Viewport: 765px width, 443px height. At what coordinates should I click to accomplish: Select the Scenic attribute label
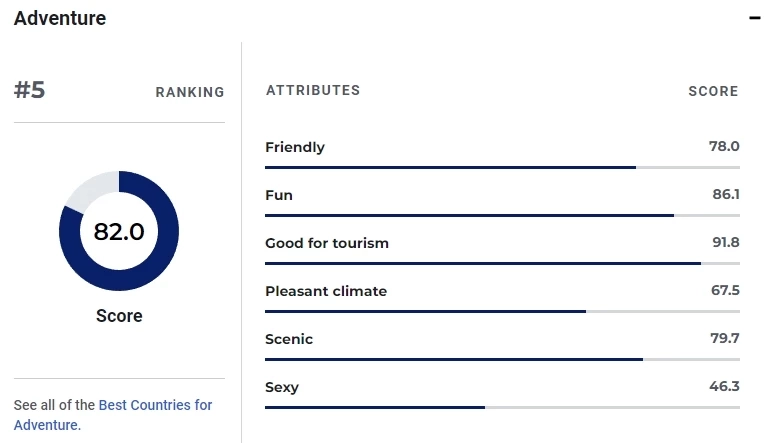point(289,339)
